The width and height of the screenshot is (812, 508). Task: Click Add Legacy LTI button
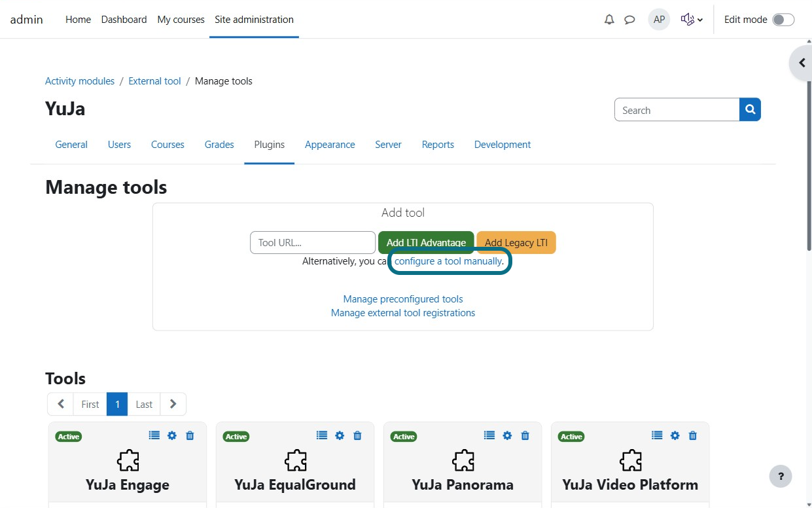click(516, 243)
